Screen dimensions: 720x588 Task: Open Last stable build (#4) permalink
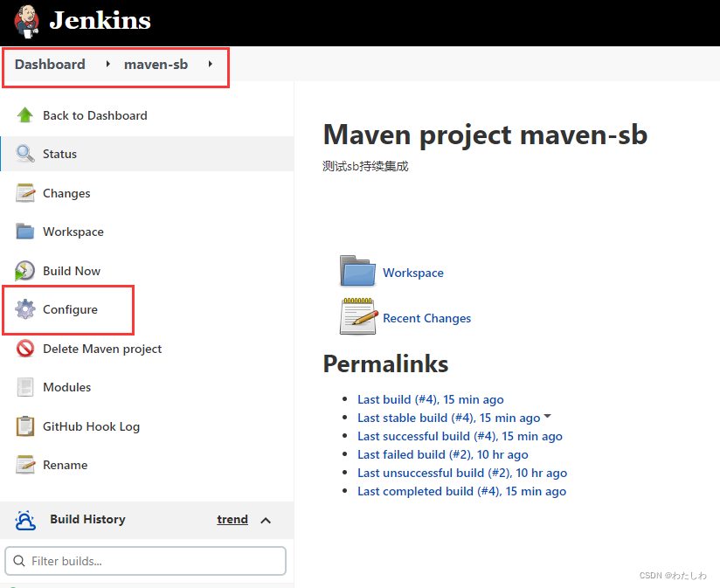pyautogui.click(x=448, y=418)
